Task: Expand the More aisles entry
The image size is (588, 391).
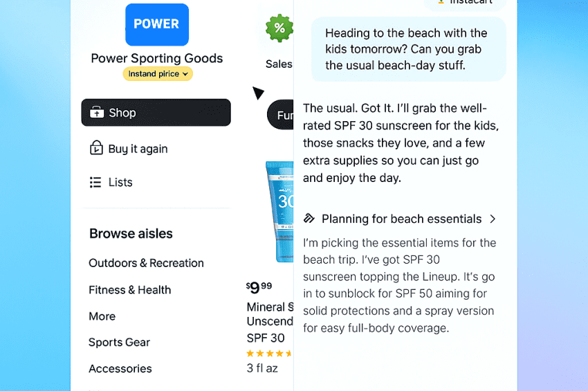Action: click(102, 316)
